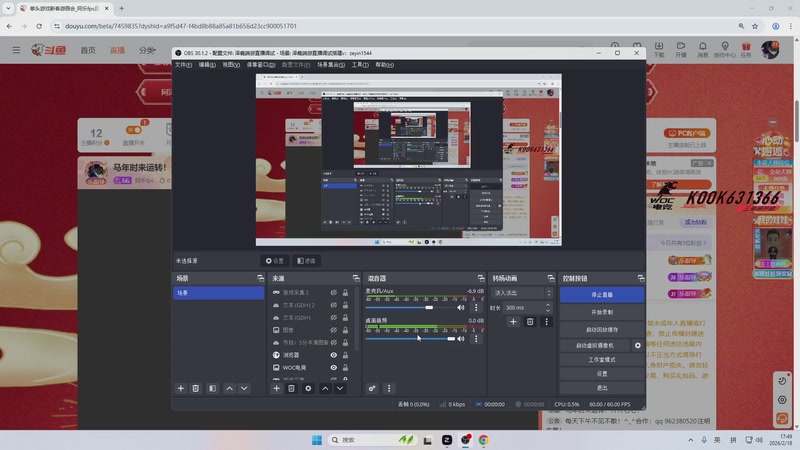
Task: Open 文件(F) menu in OBS
Action: tap(183, 65)
